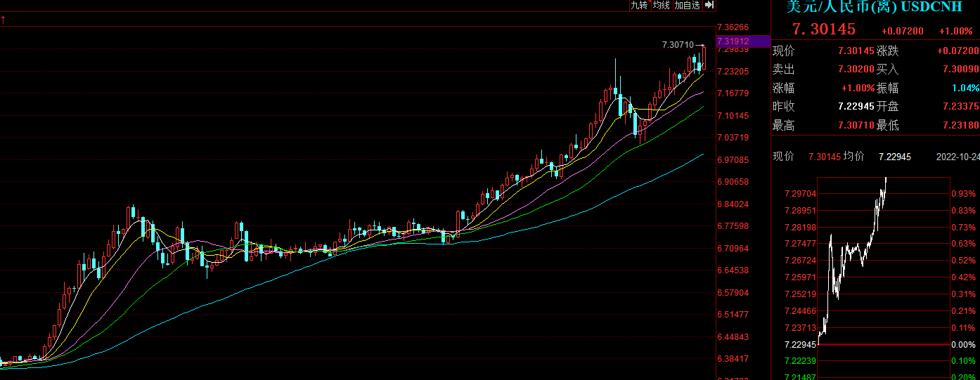
Task: Click the red up arrow at chart top-left
Action: point(4,20)
